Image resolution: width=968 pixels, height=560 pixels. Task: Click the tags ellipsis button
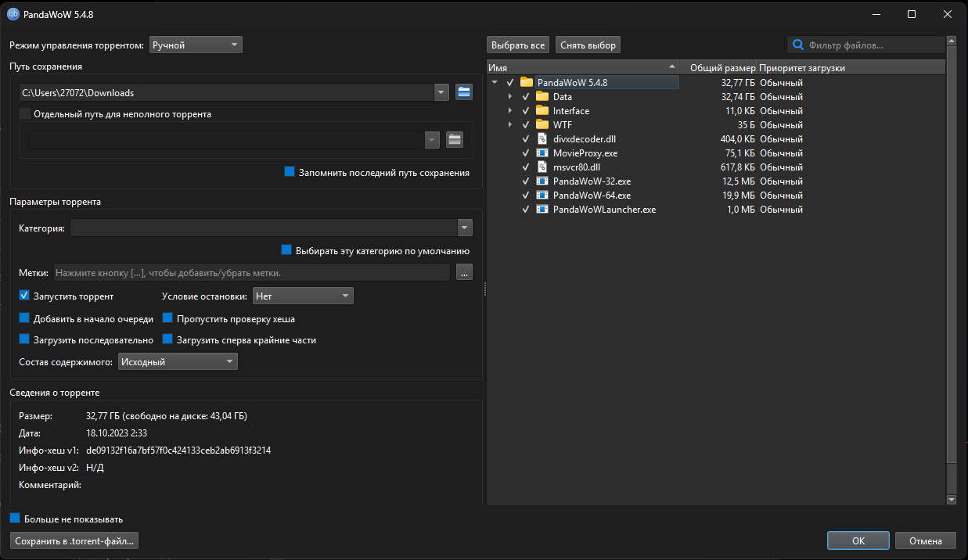465,273
